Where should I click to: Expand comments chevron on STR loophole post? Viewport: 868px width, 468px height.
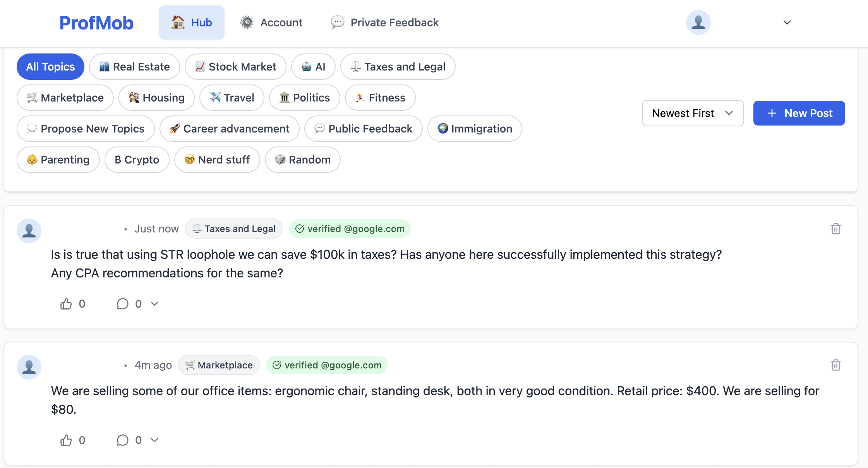[154, 304]
